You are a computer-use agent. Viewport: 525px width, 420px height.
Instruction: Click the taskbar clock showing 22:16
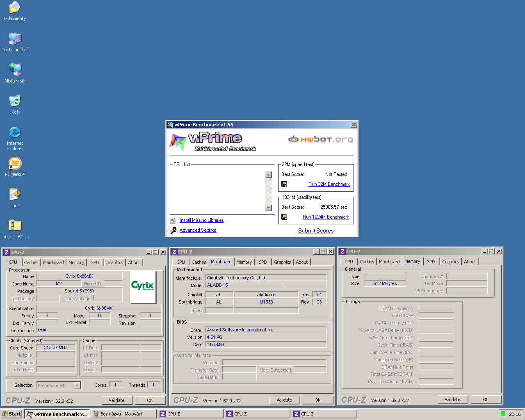pos(515,414)
